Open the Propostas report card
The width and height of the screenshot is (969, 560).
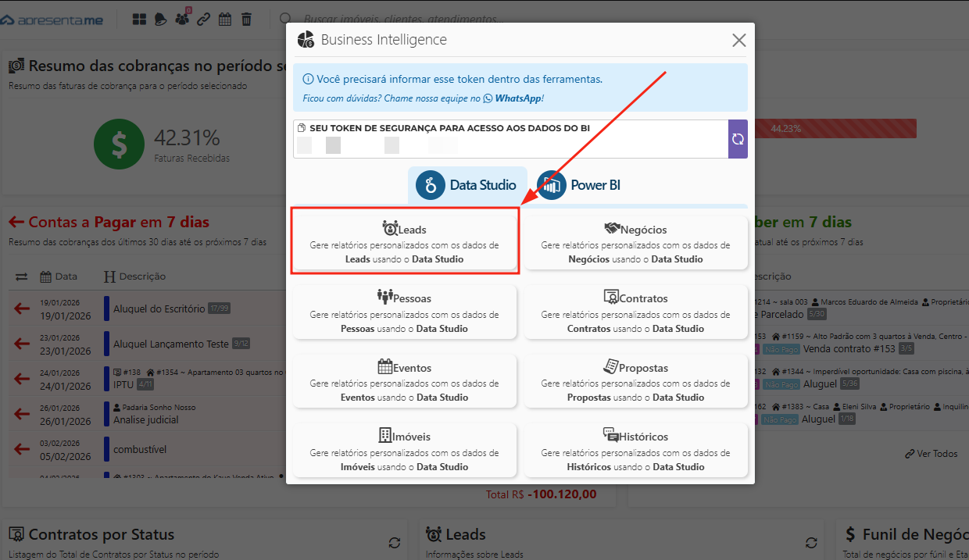click(635, 380)
